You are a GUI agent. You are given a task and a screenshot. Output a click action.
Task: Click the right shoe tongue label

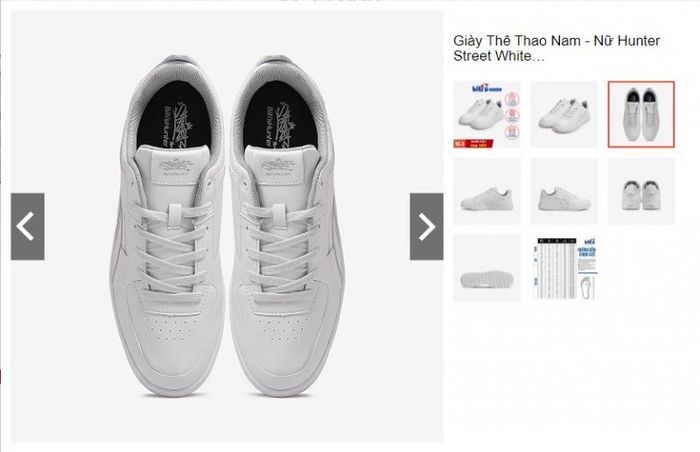pyautogui.click(x=279, y=167)
